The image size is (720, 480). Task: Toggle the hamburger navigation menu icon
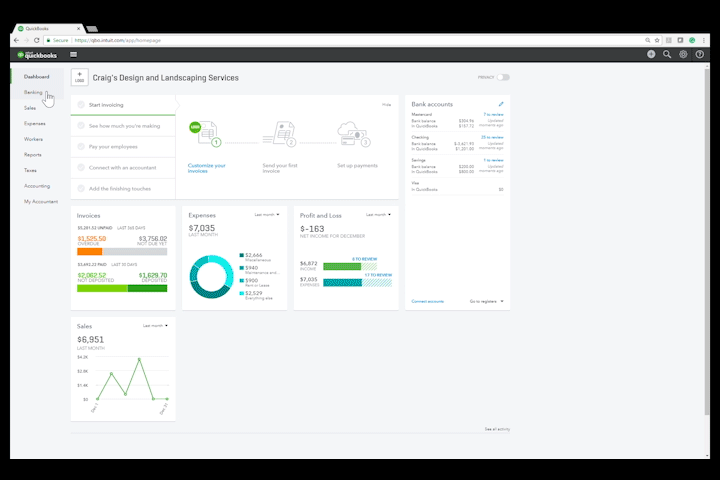click(73, 55)
